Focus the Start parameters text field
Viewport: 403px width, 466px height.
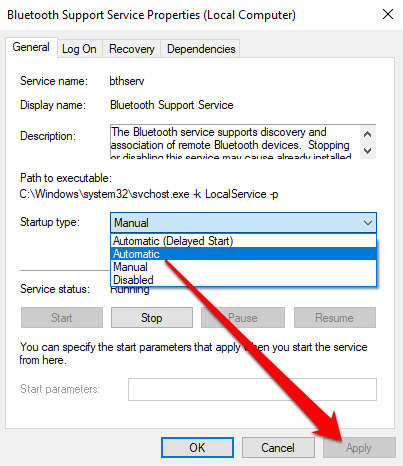(252, 389)
